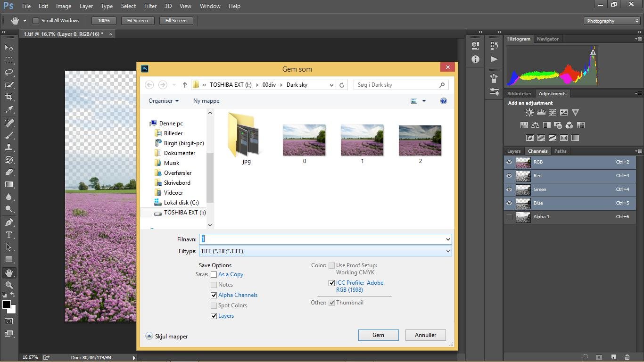Screen dimensions: 644x362
Task: Refresh the Dark sky folder listing
Action: click(x=342, y=85)
